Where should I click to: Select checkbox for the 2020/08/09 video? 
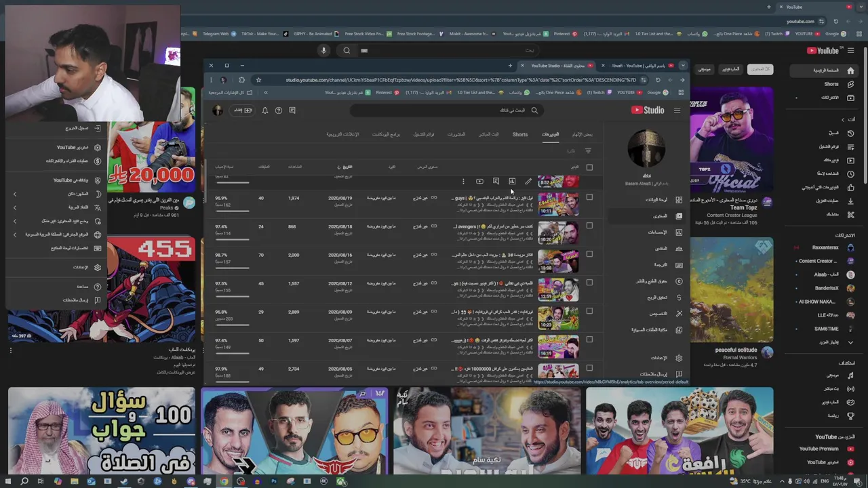pos(589,312)
